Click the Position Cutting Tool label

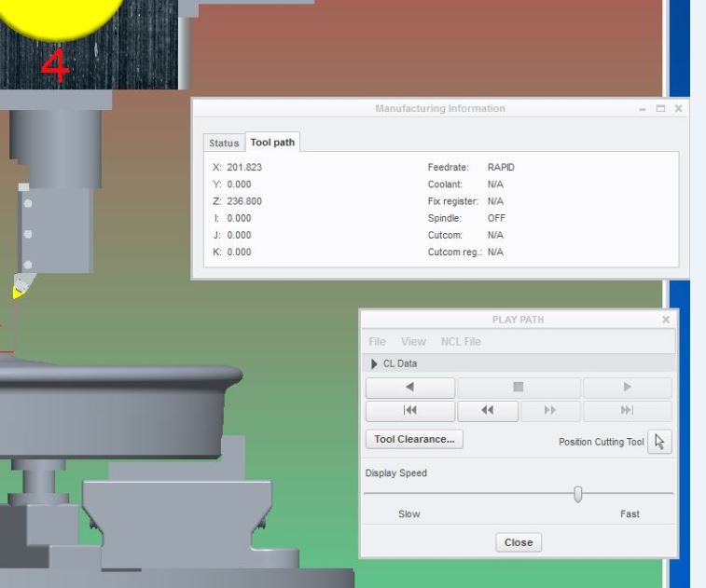[x=602, y=442]
